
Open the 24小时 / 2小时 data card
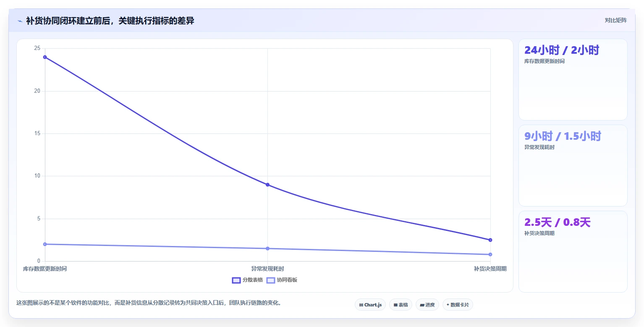tap(573, 80)
